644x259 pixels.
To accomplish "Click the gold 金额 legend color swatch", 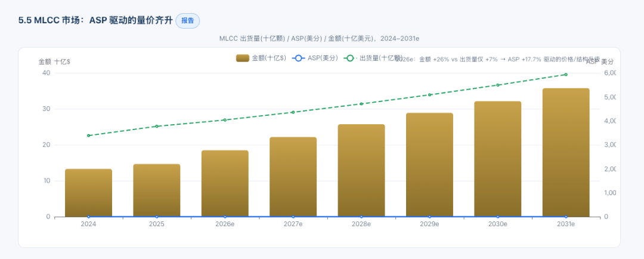I will click(243, 58).
